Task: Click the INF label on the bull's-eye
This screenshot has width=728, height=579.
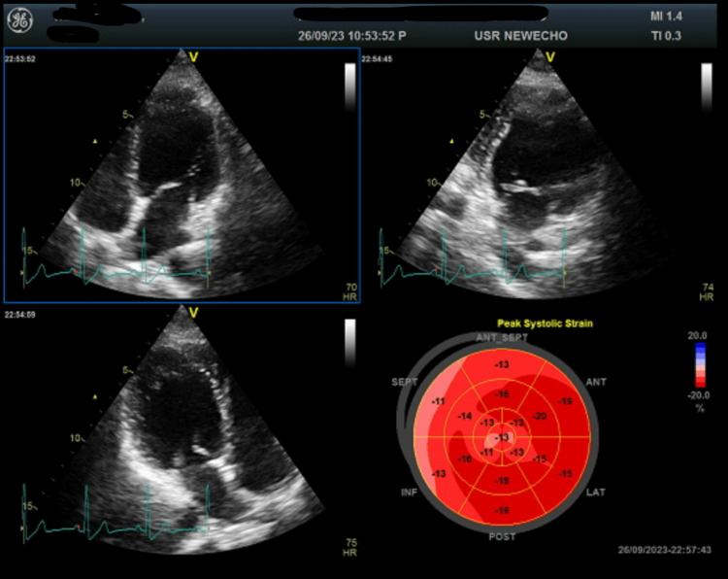Action: coord(409,493)
